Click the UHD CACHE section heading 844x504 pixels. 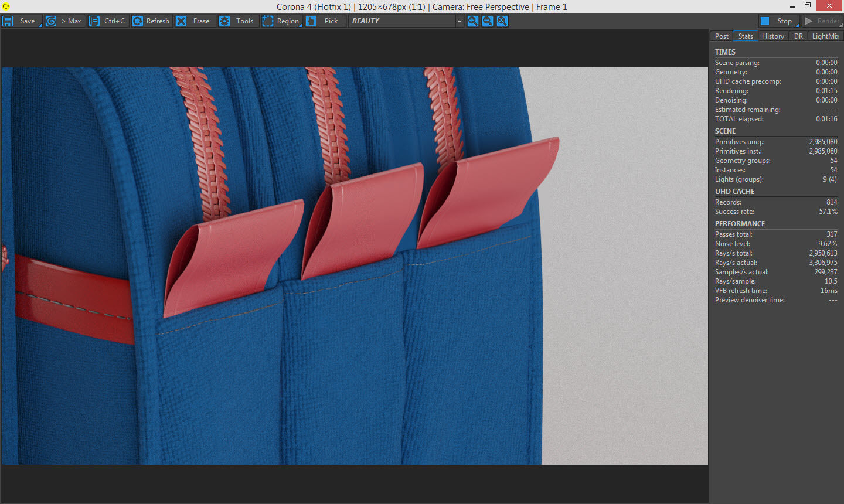[734, 192]
